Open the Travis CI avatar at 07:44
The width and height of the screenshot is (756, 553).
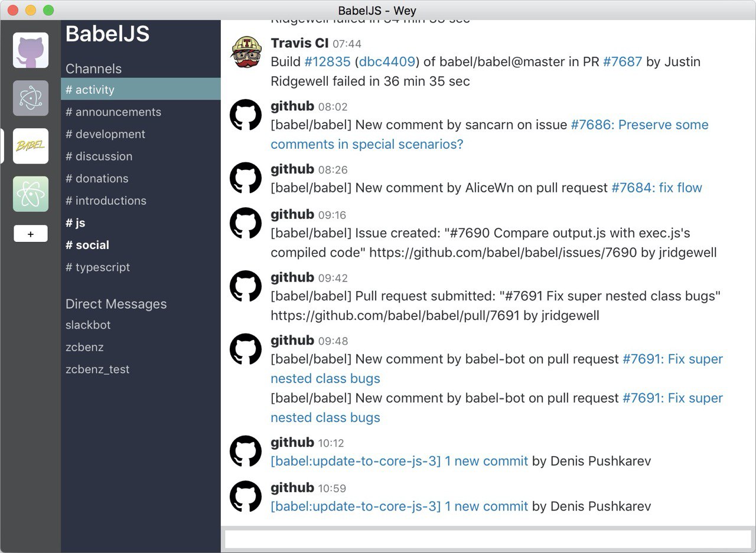[246, 52]
